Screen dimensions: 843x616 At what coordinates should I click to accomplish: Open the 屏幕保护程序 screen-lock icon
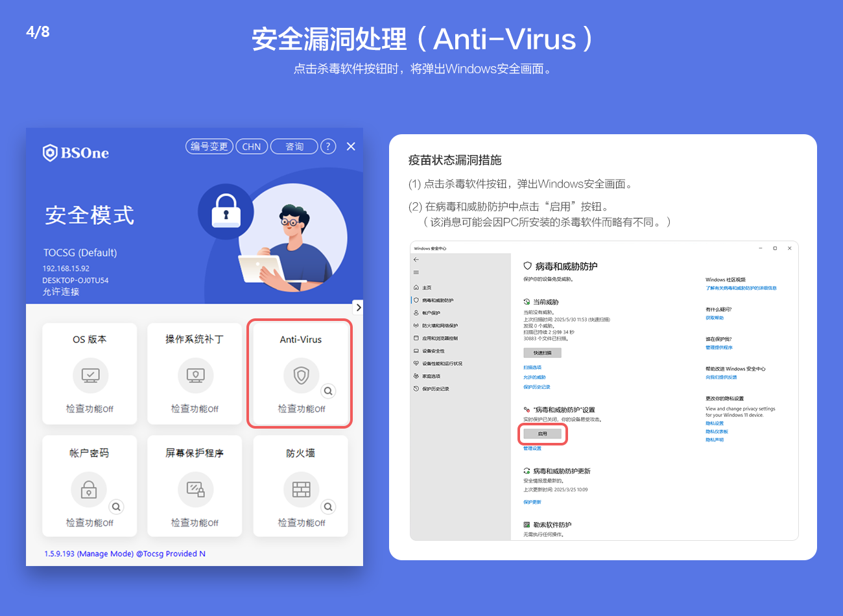pyautogui.click(x=195, y=490)
